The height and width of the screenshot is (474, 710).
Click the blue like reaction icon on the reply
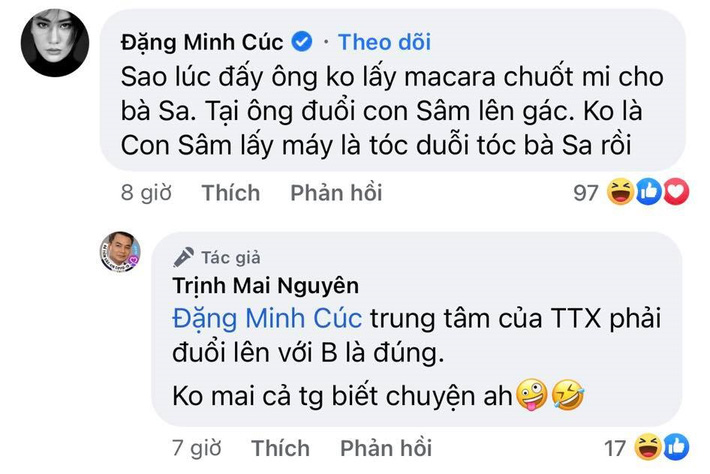tap(675, 446)
